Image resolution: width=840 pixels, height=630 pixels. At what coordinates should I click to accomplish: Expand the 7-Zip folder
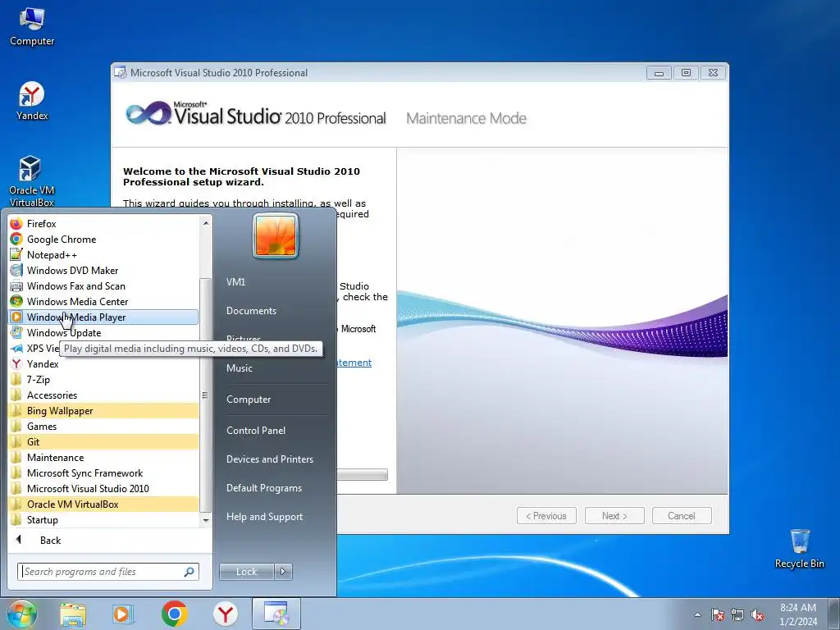pos(103,379)
